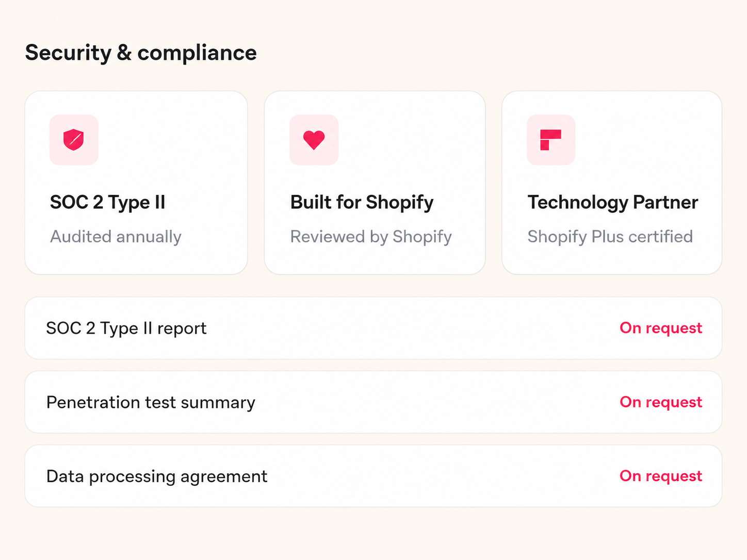Open the Technology Partner card
Image resolution: width=747 pixels, height=560 pixels.
pos(612,183)
